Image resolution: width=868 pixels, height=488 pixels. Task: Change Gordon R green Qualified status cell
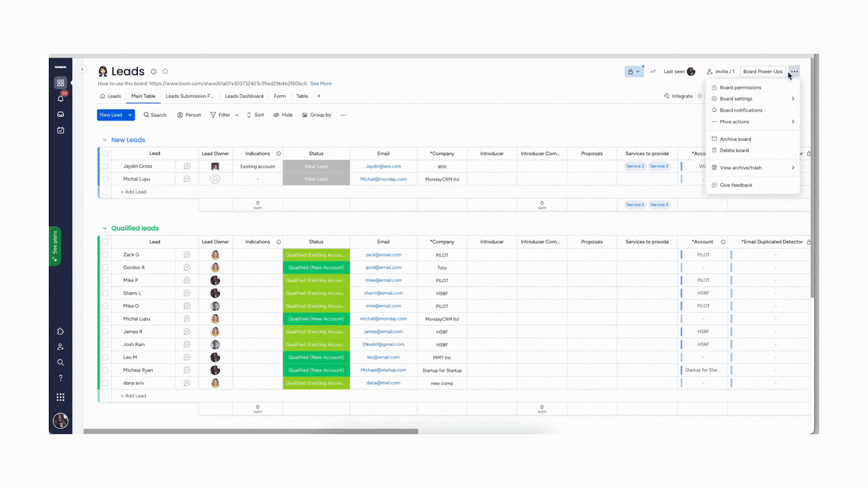316,267
